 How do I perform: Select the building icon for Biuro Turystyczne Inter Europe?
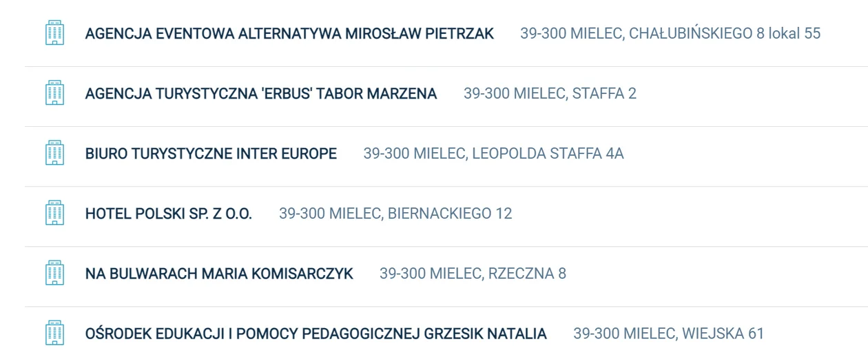click(54, 153)
